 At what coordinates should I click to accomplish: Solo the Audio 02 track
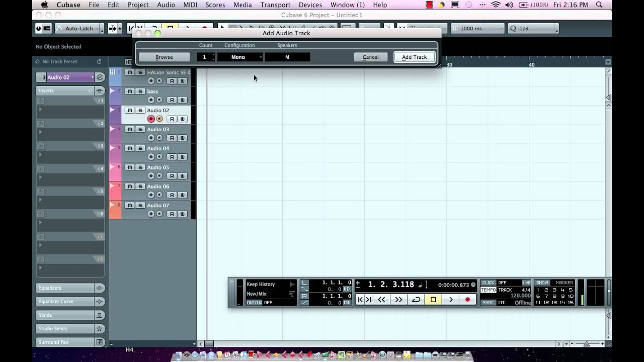pyautogui.click(x=140, y=110)
